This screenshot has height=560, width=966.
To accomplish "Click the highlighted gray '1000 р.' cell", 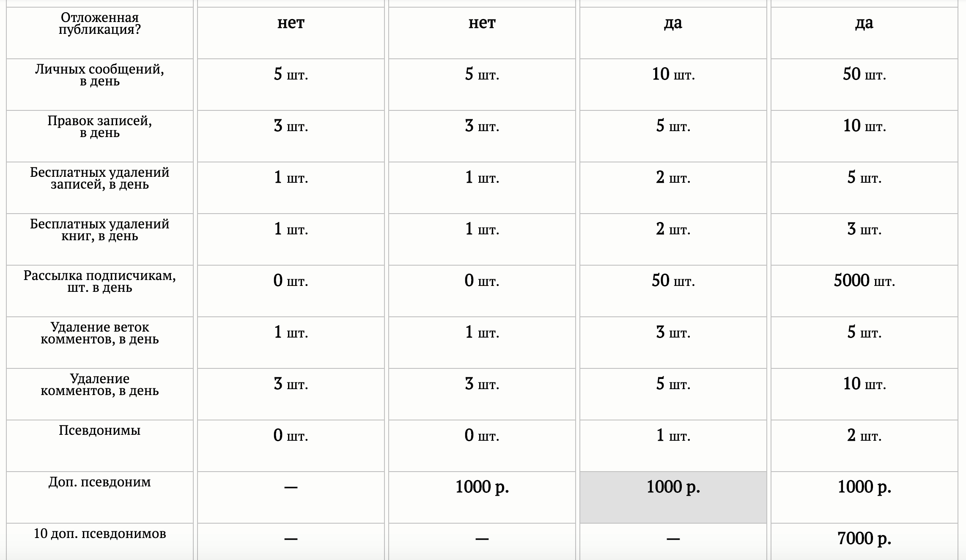I will (673, 487).
